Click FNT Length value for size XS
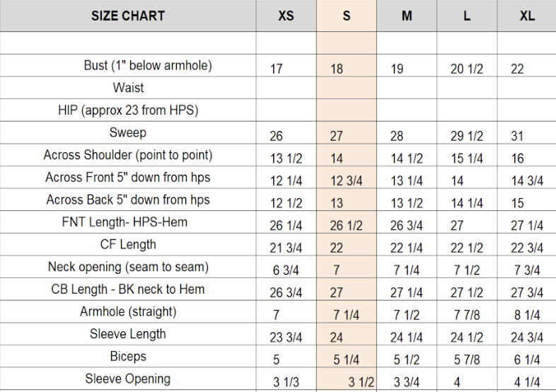This screenshot has width=556, height=392. 286,226
